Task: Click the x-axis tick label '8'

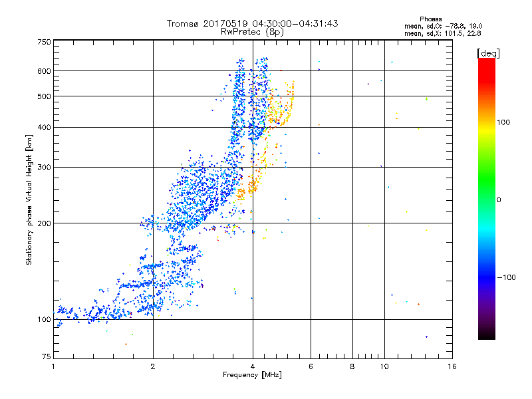Action: click(352, 366)
